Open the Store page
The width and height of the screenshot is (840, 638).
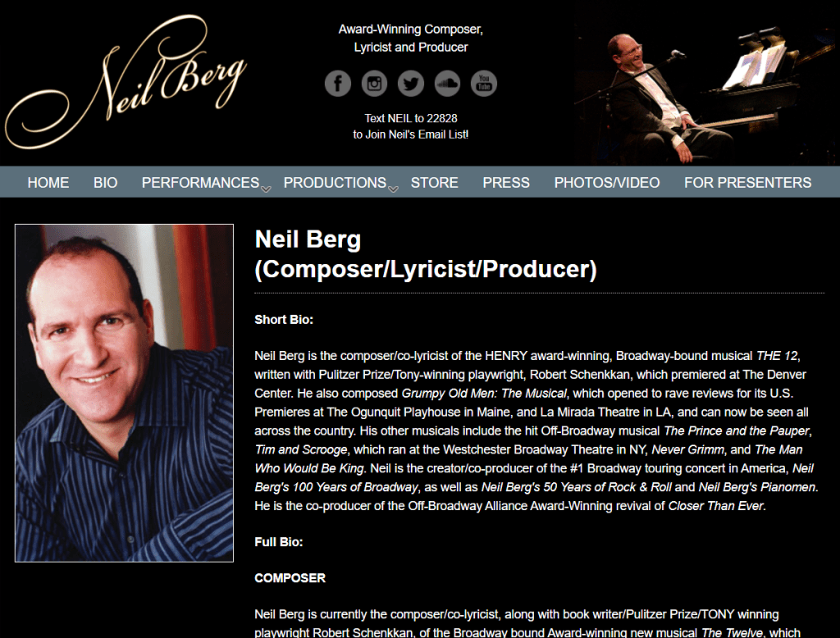coord(435,183)
